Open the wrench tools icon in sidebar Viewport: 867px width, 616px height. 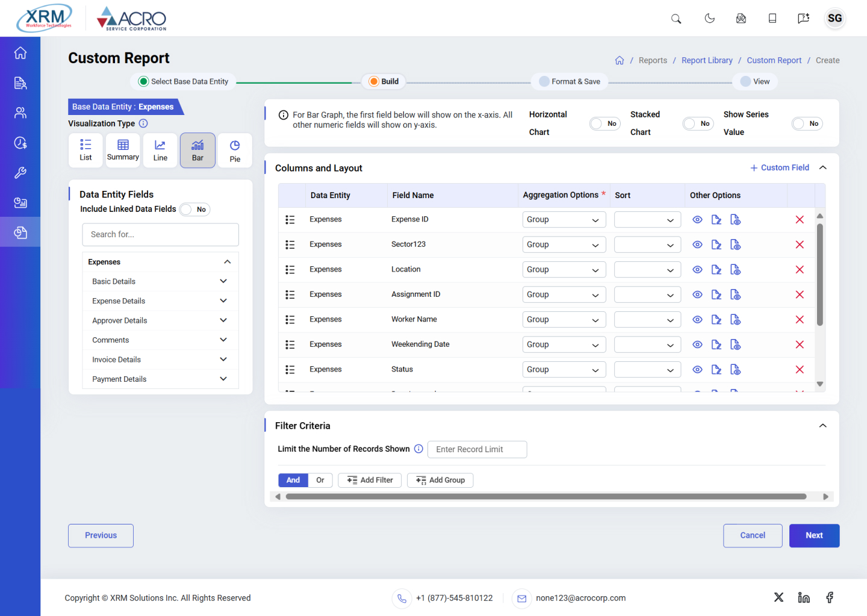(20, 173)
